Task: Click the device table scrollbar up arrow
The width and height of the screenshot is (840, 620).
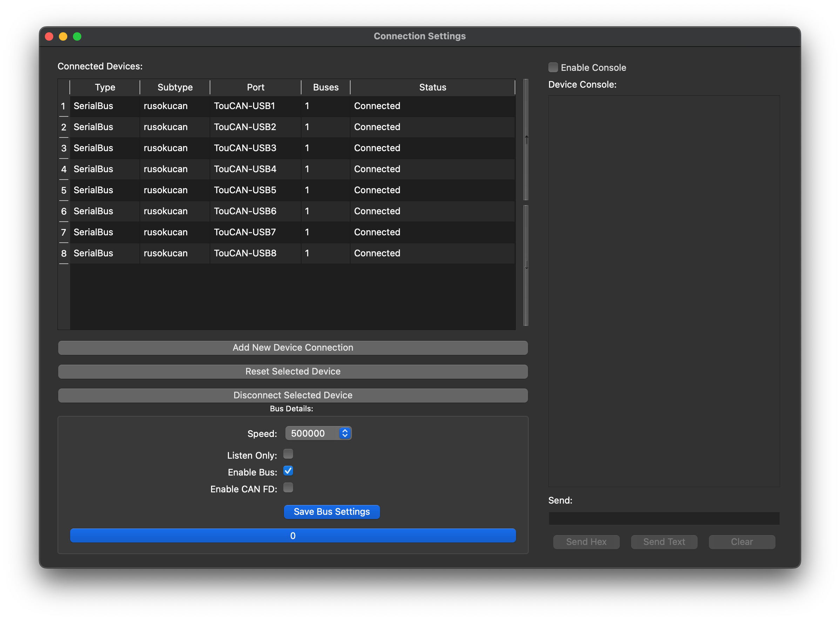Action: [x=526, y=139]
